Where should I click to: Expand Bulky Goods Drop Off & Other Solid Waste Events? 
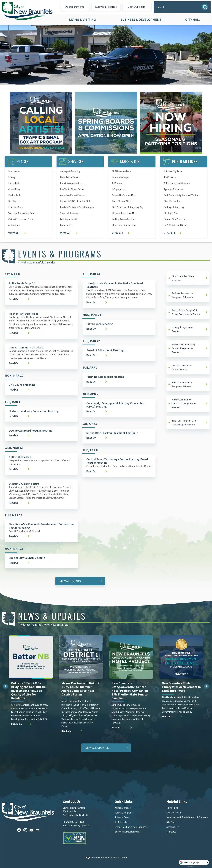tap(188, 312)
